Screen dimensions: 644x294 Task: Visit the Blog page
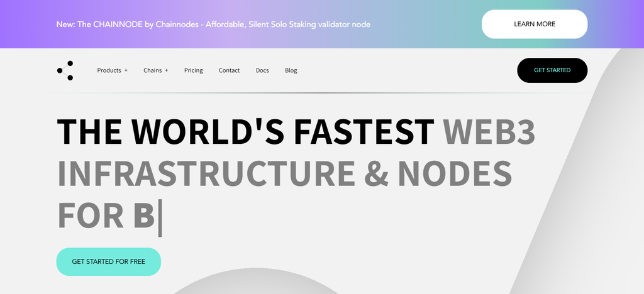coord(291,70)
